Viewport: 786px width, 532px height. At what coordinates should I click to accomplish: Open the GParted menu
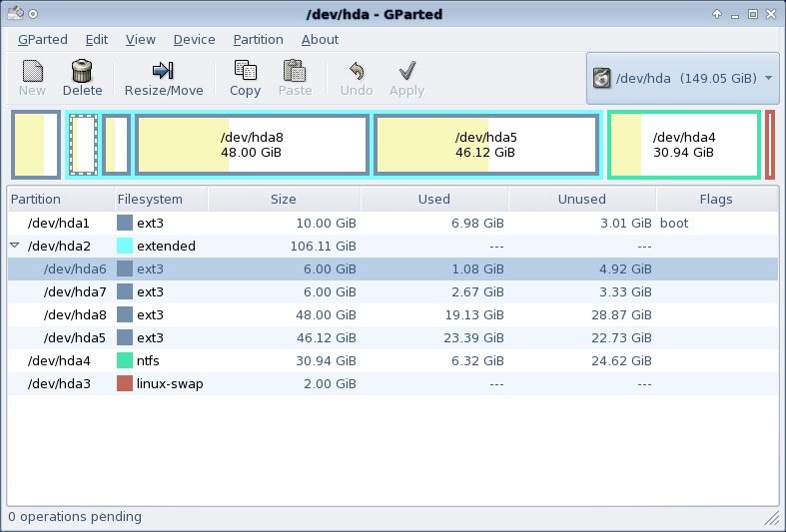coord(43,40)
